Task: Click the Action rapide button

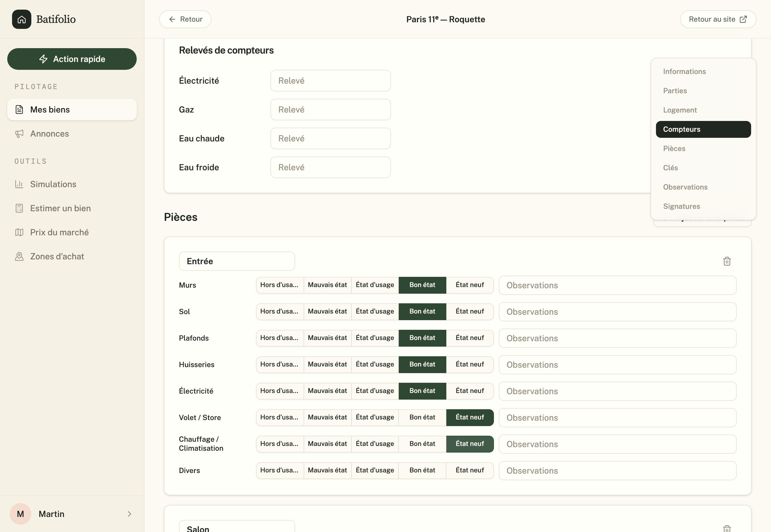Action: pos(72,59)
